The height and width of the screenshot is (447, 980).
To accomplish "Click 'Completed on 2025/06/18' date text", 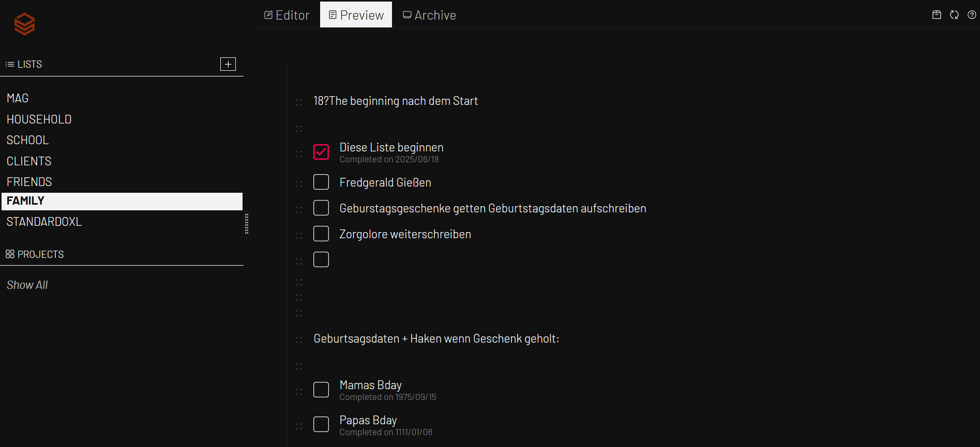I will point(389,160).
